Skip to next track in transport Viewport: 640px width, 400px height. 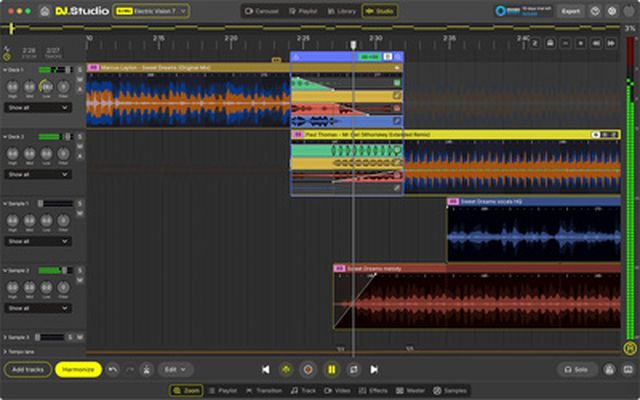click(374, 370)
